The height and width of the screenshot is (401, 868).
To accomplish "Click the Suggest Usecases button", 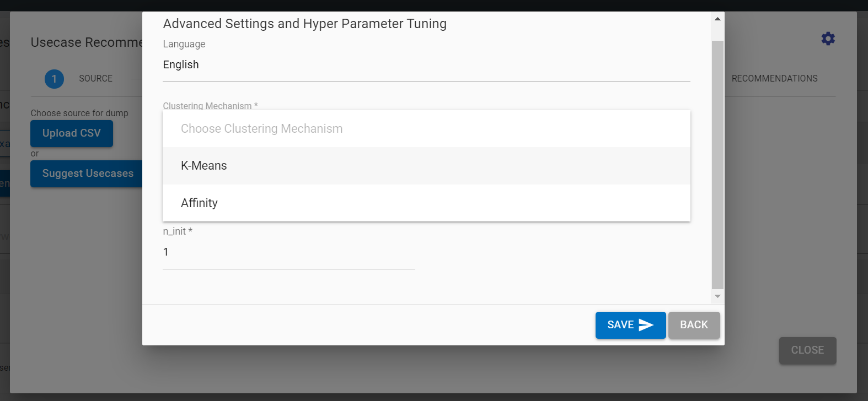I will click(87, 174).
